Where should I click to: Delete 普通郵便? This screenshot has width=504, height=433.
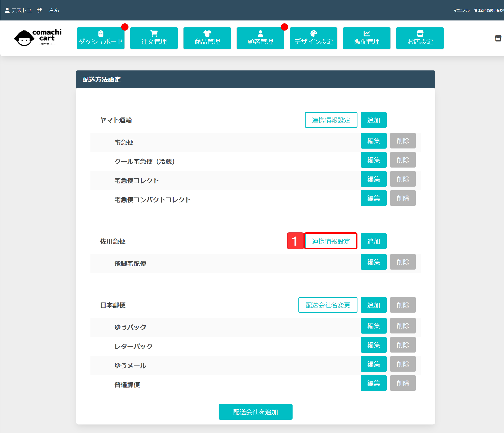point(403,383)
